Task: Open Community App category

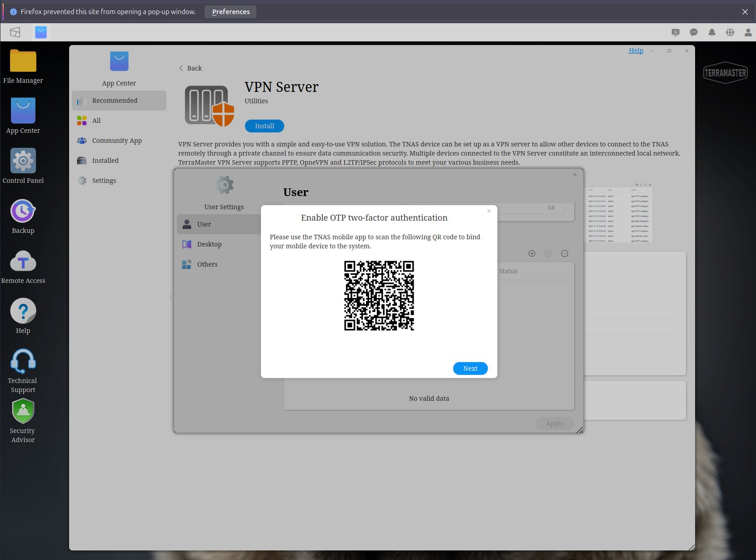Action: [x=119, y=141]
